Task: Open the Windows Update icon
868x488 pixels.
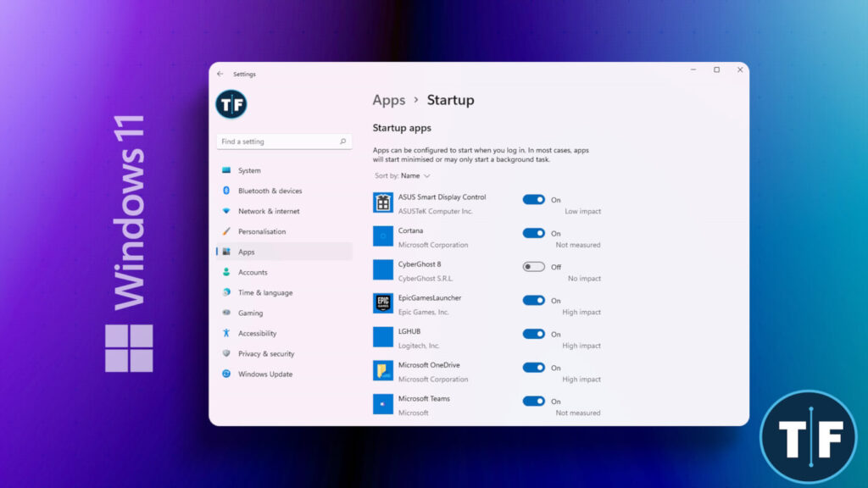Action: (x=226, y=374)
